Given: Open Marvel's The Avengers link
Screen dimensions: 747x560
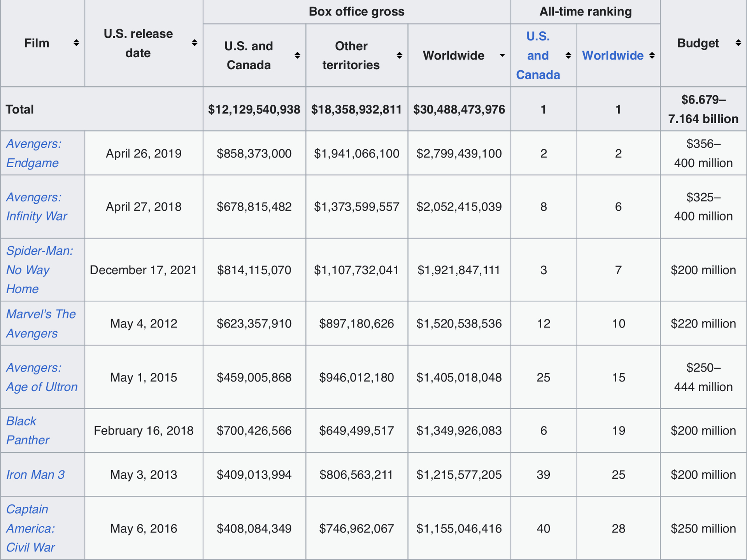Looking at the screenshot, I should (41, 324).
